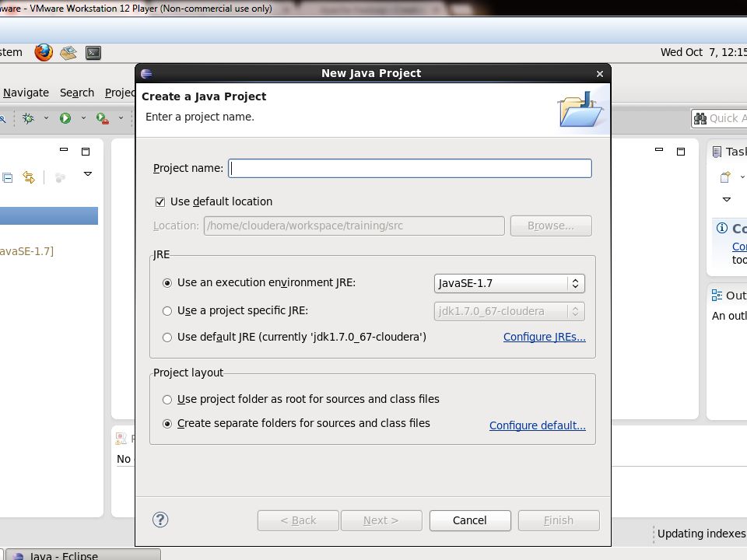Click the date and time clock
747x560 pixels.
point(703,52)
